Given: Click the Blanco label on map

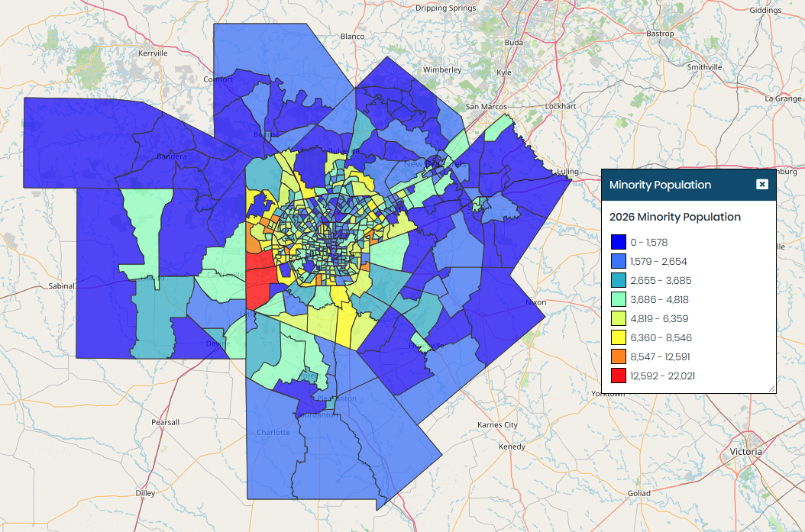Looking at the screenshot, I should click(x=353, y=37).
